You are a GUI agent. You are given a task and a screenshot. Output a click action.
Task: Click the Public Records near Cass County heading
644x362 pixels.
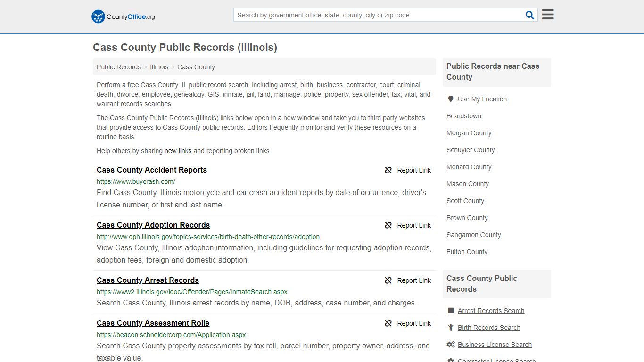pos(493,72)
